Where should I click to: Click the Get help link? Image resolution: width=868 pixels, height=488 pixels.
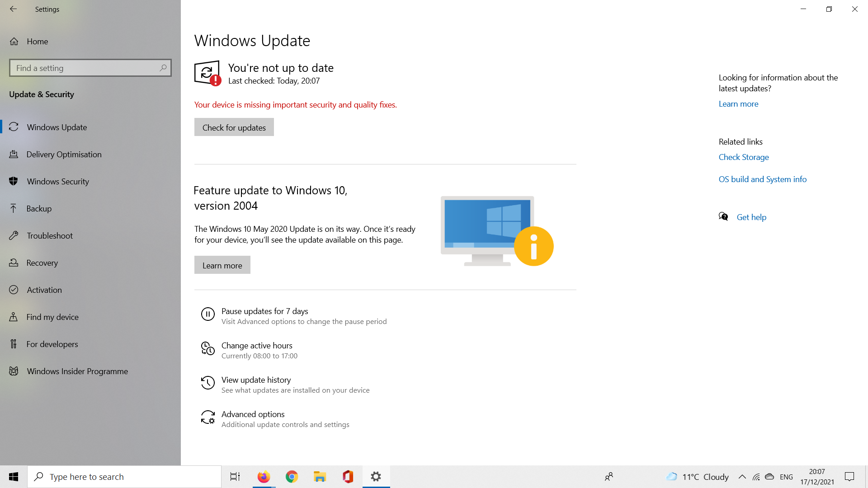pyautogui.click(x=751, y=217)
